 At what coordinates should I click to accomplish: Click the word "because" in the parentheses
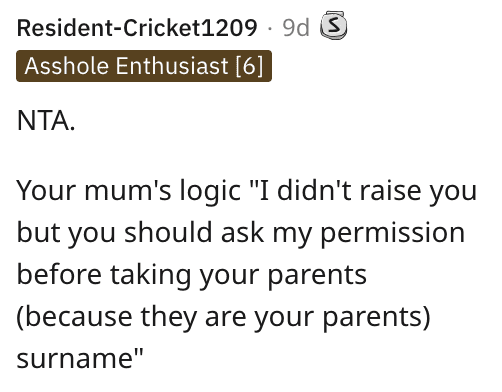coord(78,317)
